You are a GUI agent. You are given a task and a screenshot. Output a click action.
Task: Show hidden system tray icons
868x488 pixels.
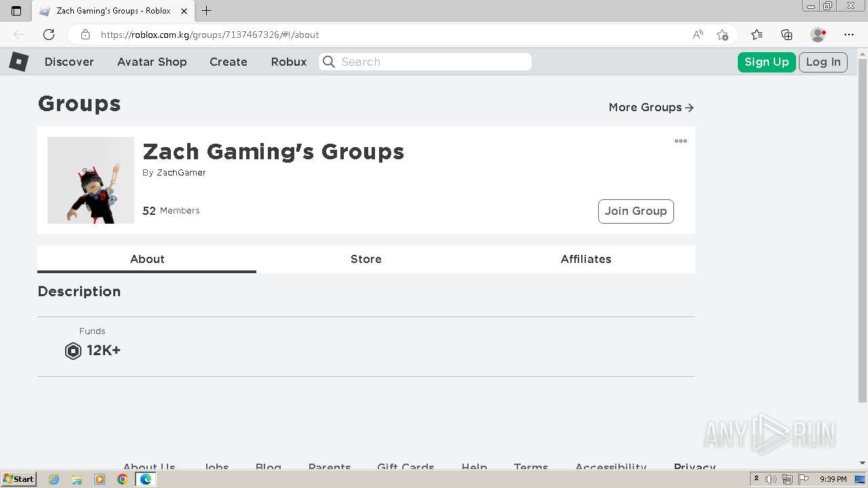coord(757,479)
